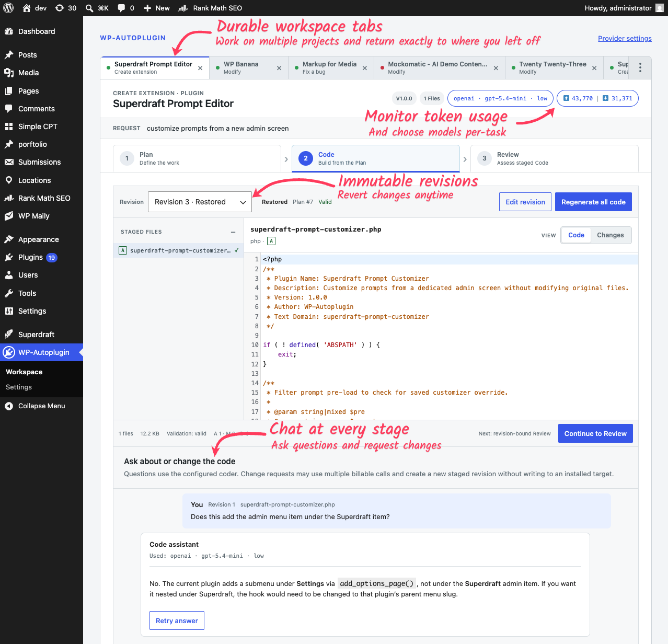Image resolution: width=668 pixels, height=644 pixels.
Task: Select superdraft-prompt-customizer file in staged files
Action: pos(179,250)
